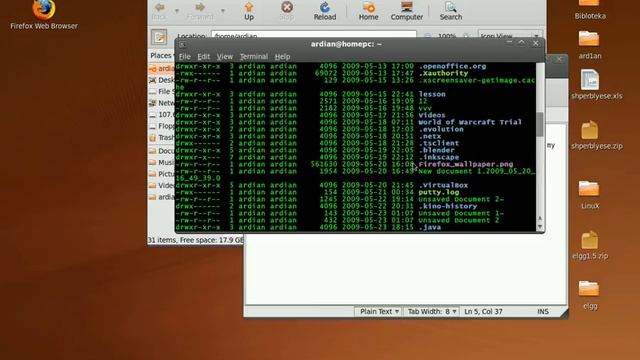Click the terminal window menu icon in titlebar
The image size is (640, 360).
coord(182,44)
